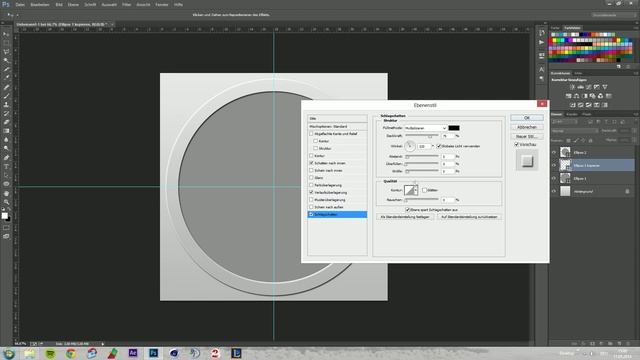This screenshot has height=360, width=640.
Task: Select the Lasso tool
Action: tap(6, 52)
